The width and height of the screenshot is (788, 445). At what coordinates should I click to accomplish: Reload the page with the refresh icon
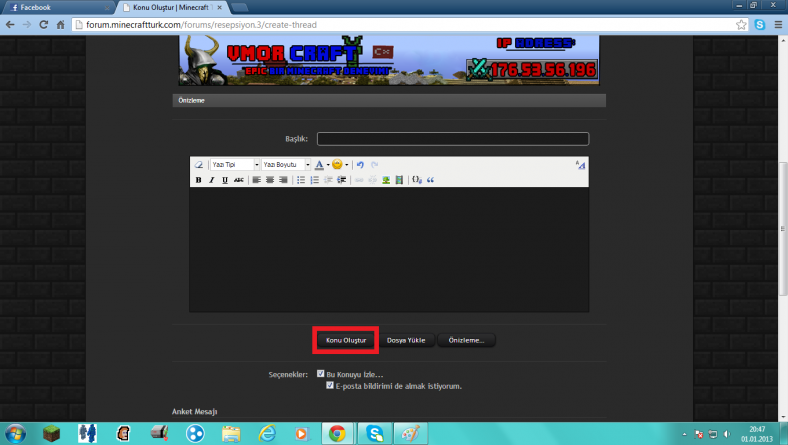44,25
